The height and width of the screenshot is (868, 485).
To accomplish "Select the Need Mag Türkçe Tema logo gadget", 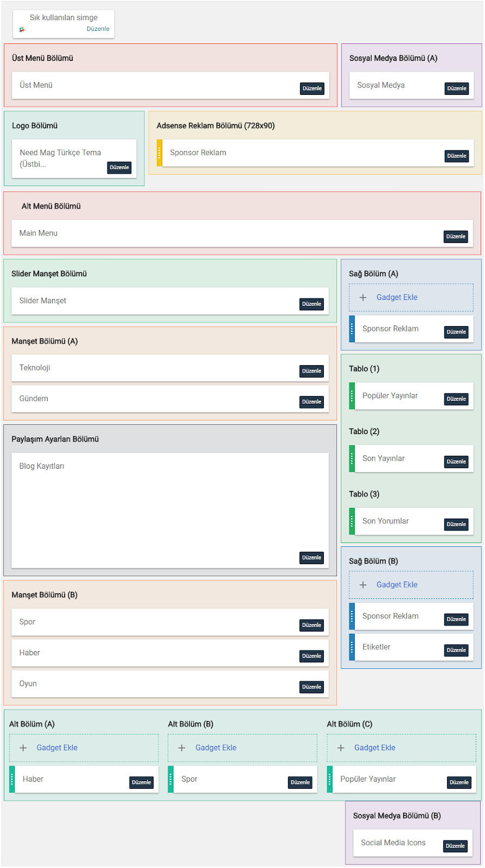I will pos(60,158).
